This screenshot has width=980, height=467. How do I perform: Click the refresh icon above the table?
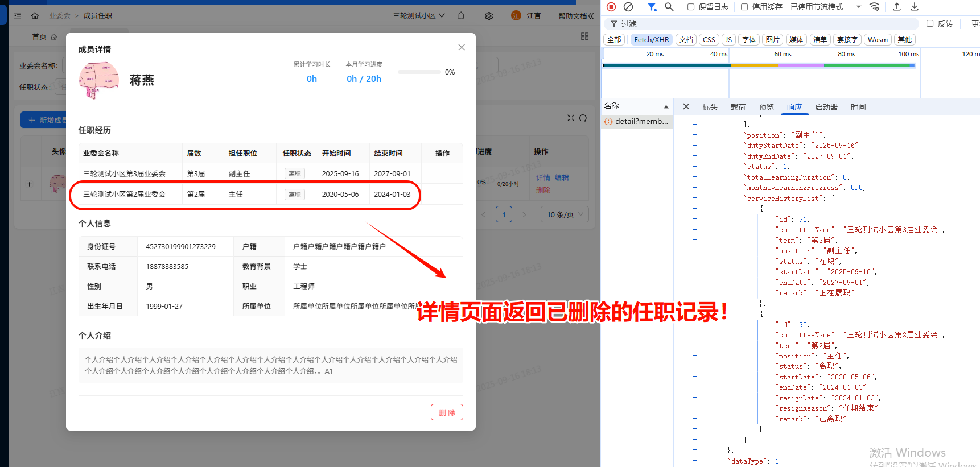583,118
